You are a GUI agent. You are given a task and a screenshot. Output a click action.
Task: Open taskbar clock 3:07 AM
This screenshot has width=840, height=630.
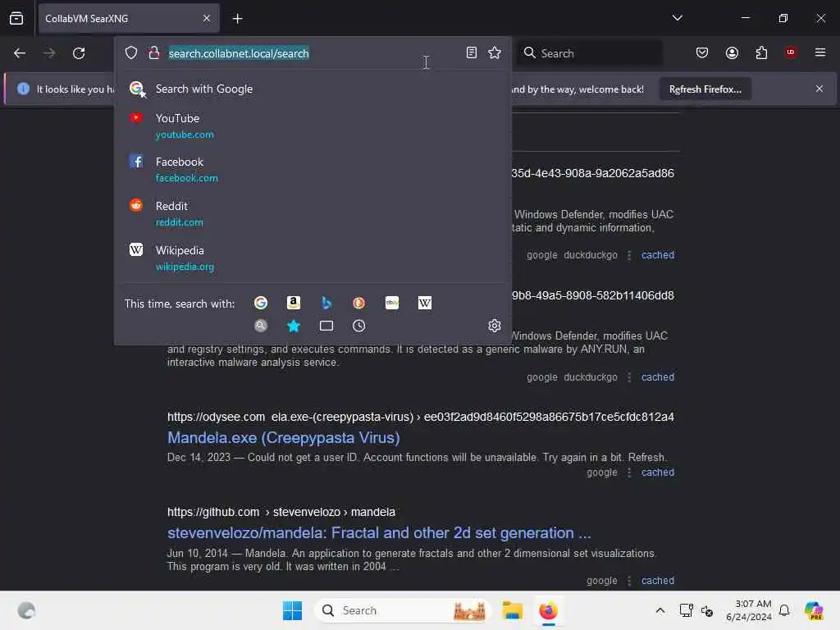click(748, 610)
